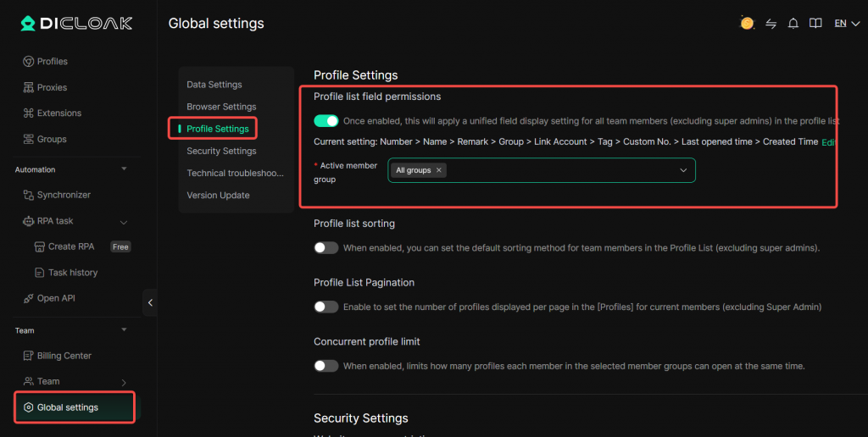868x437 pixels.
Task: Collapse the Automation section arrow
Action: pos(124,169)
